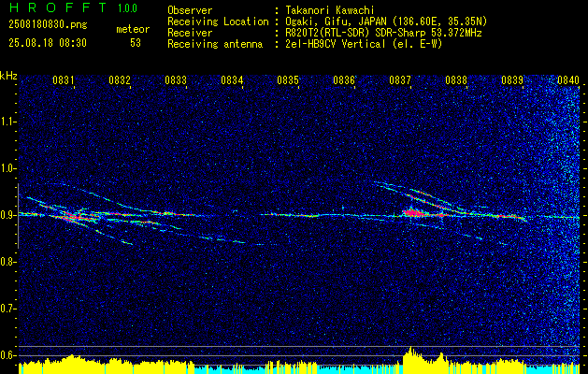Click the 0835 time marker
The width and height of the screenshot is (588, 374).
pyautogui.click(x=288, y=80)
